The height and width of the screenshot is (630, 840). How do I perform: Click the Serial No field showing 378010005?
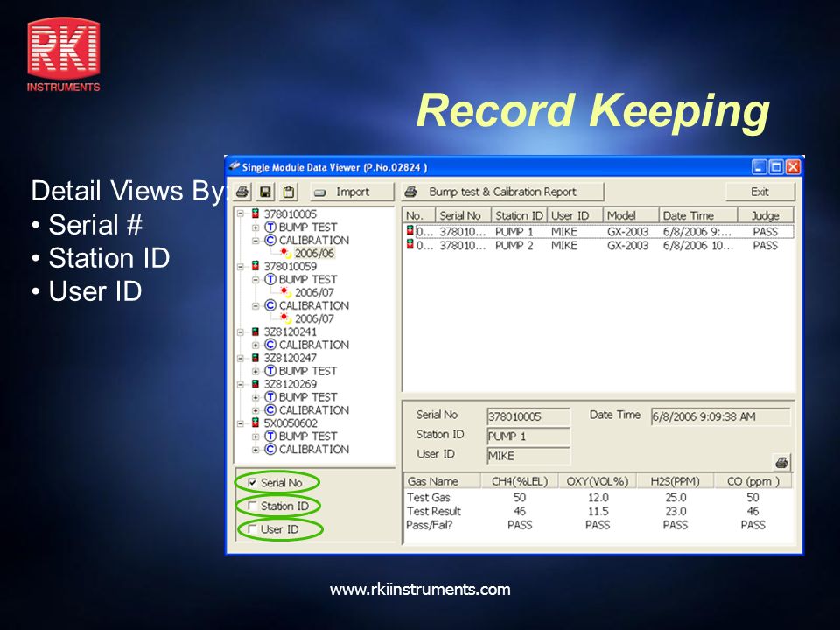(x=528, y=416)
